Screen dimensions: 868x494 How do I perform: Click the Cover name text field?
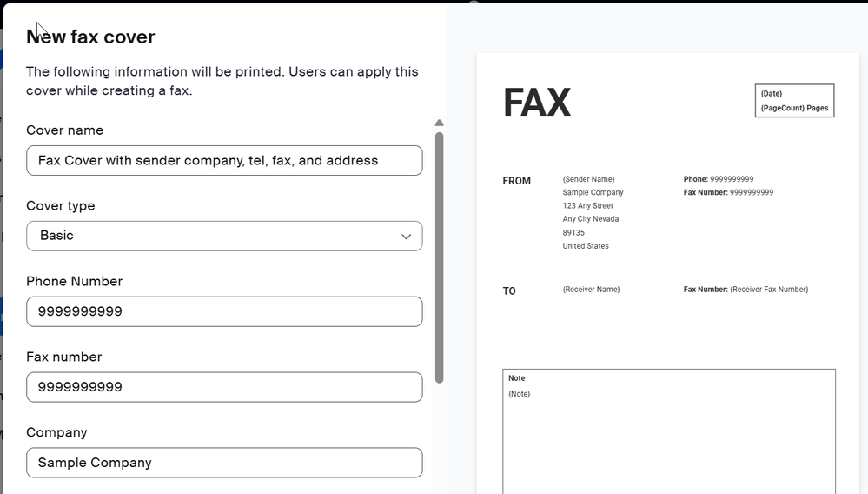pyautogui.click(x=224, y=161)
